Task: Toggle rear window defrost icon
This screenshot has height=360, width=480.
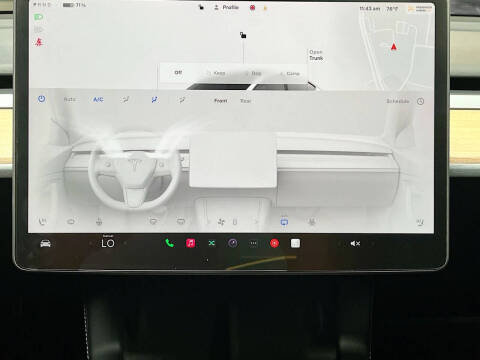Action: 181,221
